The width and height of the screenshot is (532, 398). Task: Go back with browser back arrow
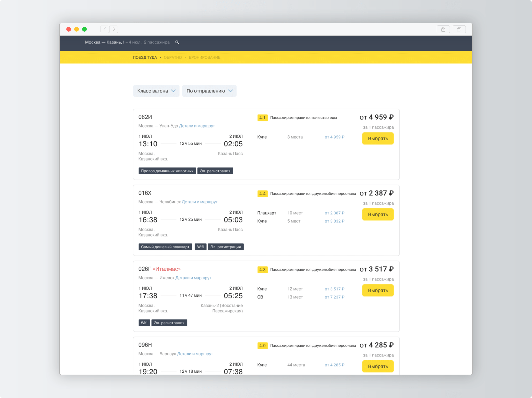pyautogui.click(x=105, y=29)
